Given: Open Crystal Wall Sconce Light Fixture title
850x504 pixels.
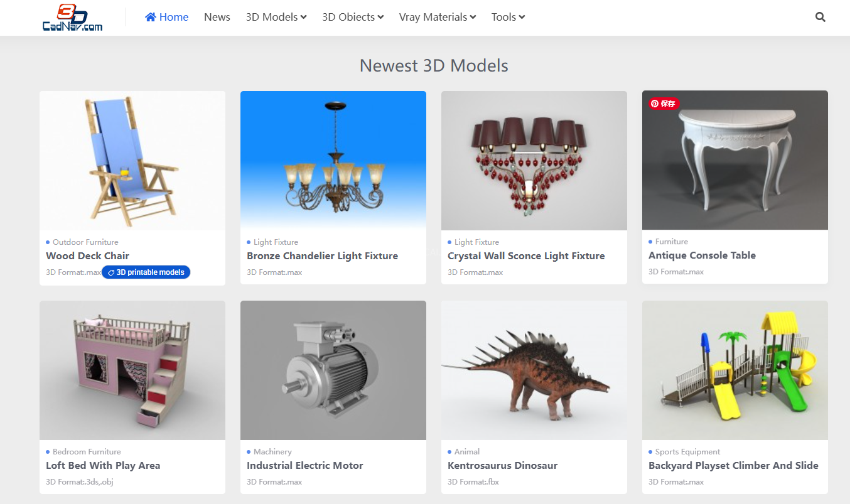Looking at the screenshot, I should (x=526, y=256).
